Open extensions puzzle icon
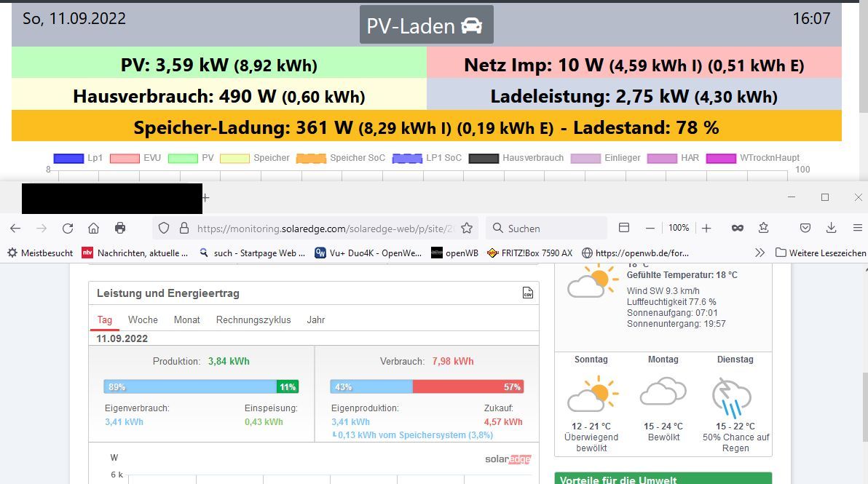The height and width of the screenshot is (484, 868). click(764, 228)
